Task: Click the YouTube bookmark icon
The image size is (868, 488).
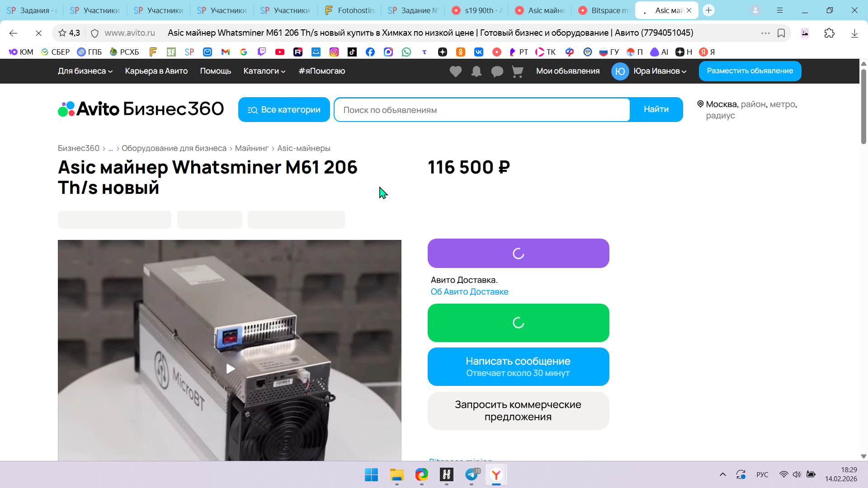Action: pyautogui.click(x=280, y=52)
